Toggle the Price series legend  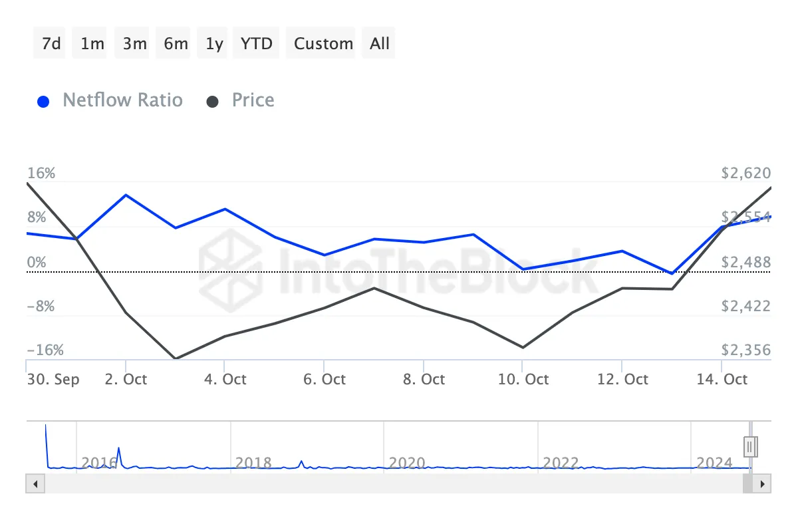[x=253, y=100]
